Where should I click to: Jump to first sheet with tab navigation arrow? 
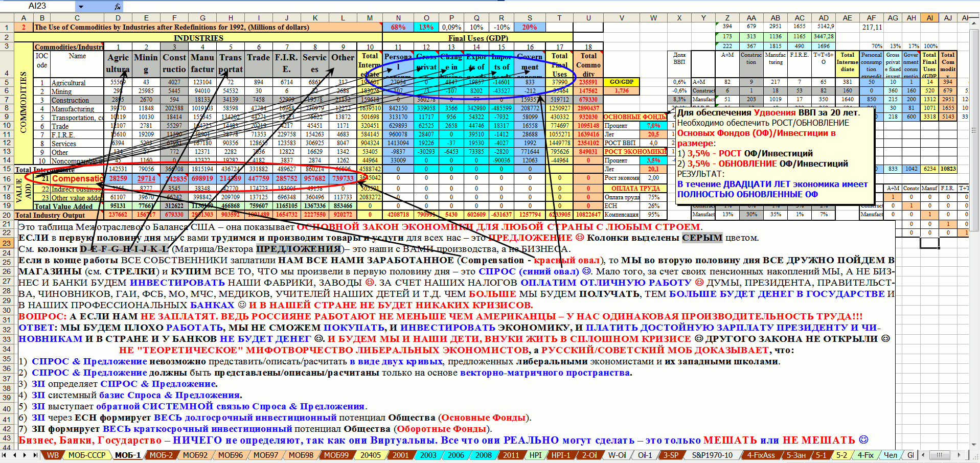[5, 455]
